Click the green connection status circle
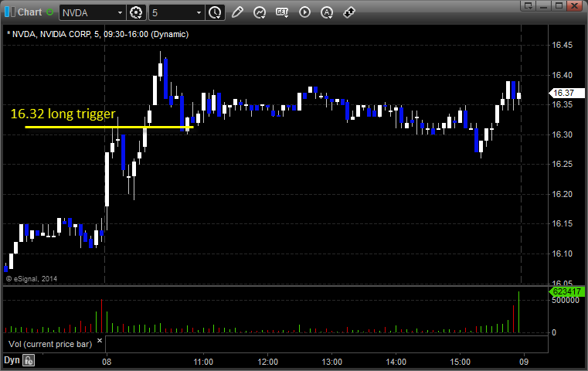The width and height of the screenshot is (588, 371). click(x=49, y=12)
